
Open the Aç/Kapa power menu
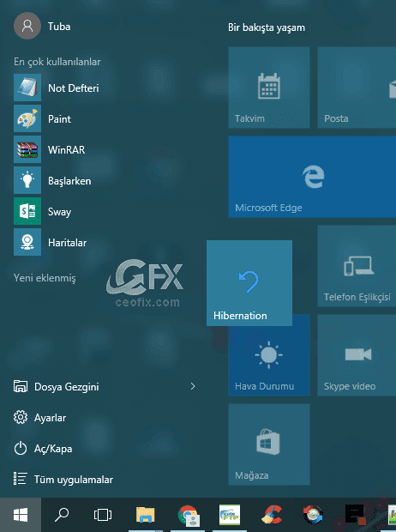43,449
